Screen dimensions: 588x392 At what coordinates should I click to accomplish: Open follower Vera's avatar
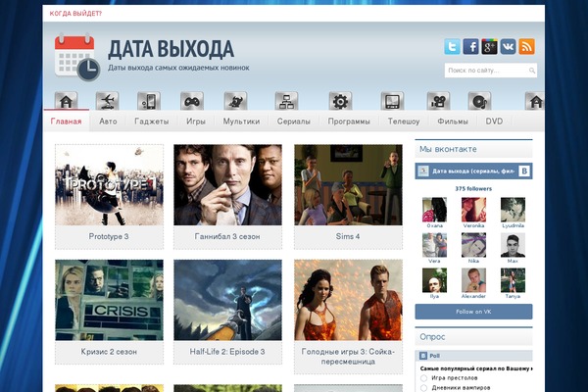click(434, 245)
